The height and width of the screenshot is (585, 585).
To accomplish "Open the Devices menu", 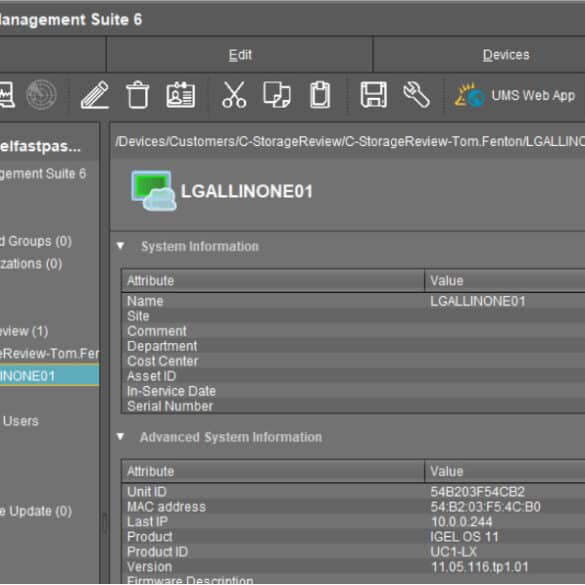I will click(x=506, y=55).
